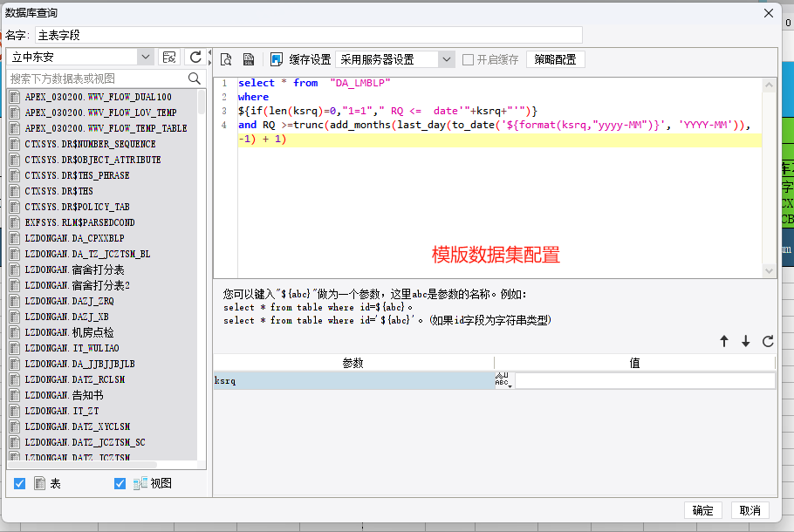Click the 名字 input field
The width and height of the screenshot is (794, 532).
309,35
